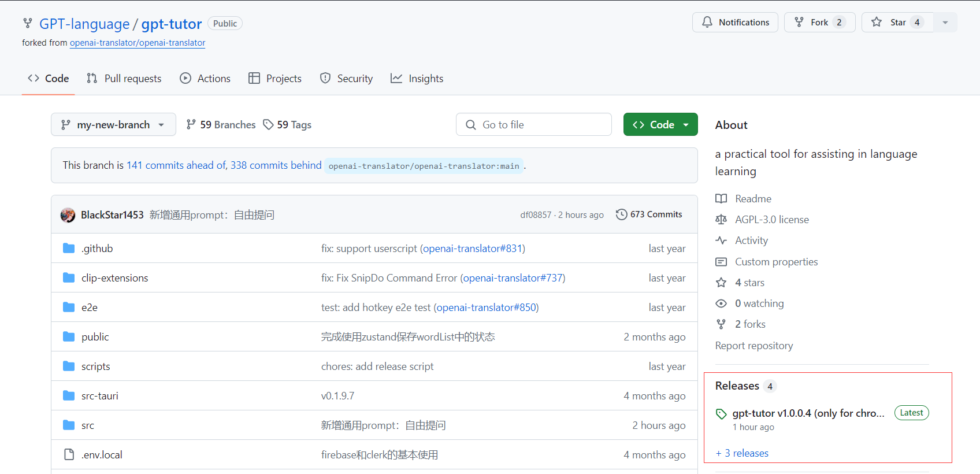Click the file icon of the .env.local row
Screen dimensions: 980x474
click(69, 454)
